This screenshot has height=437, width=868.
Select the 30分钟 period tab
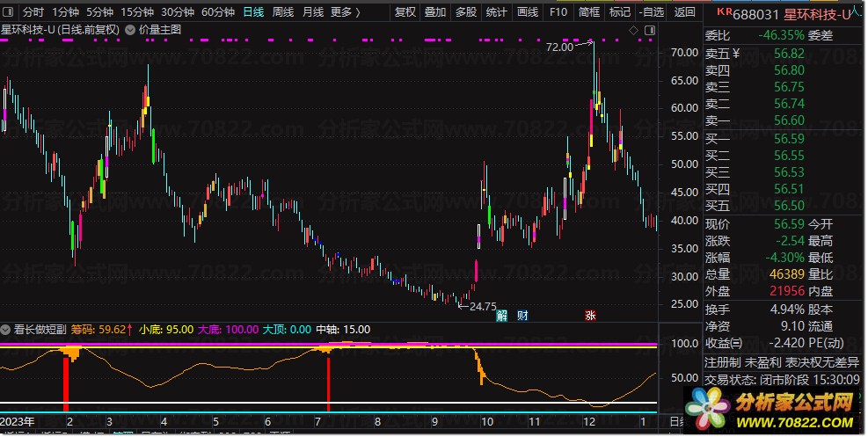click(178, 11)
